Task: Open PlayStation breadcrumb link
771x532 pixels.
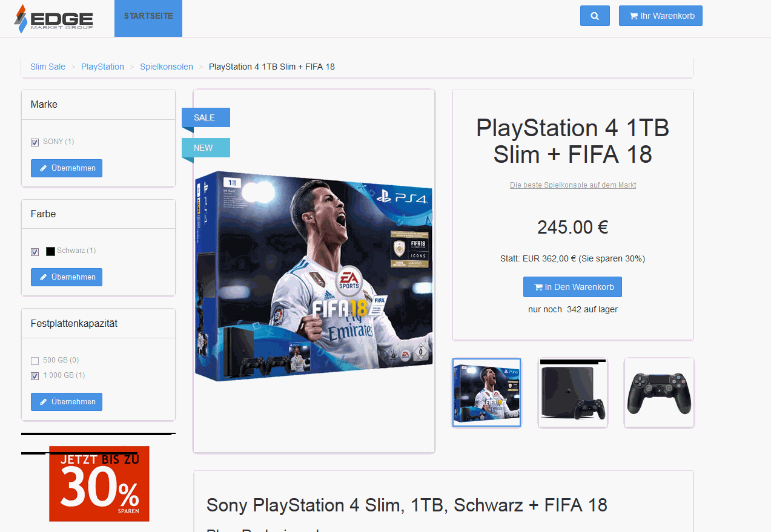Action: [x=102, y=67]
